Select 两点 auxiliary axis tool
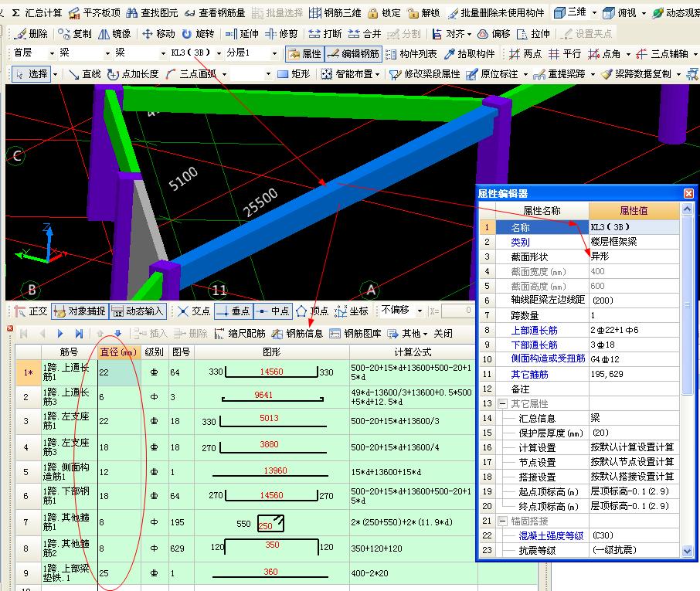The image size is (700, 591). pyautogui.click(x=525, y=54)
